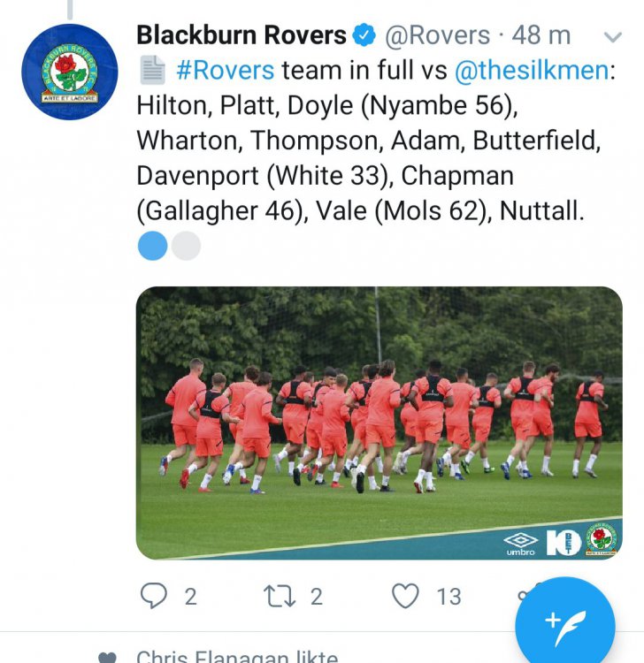Tap the retweet arrows icon
644x663 pixels.
280,596
